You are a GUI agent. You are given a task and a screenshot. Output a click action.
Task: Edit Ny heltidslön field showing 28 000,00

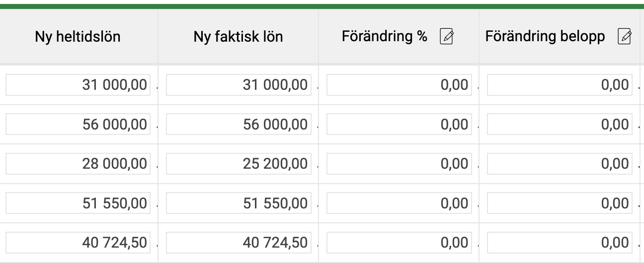point(78,163)
